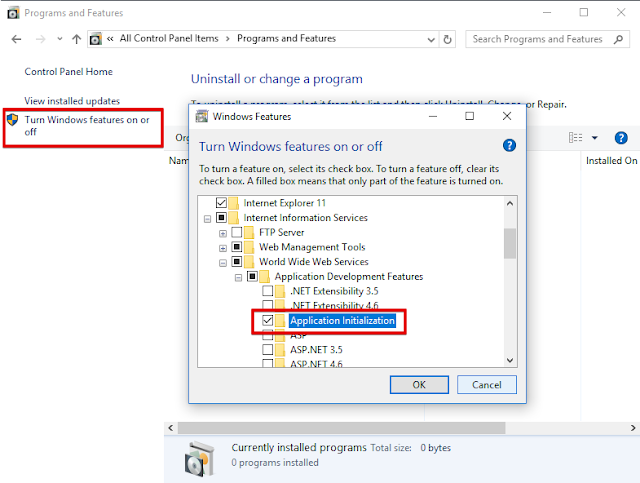Click folder icon beside ASP.NET 3.5
640x483 pixels.
[280, 350]
